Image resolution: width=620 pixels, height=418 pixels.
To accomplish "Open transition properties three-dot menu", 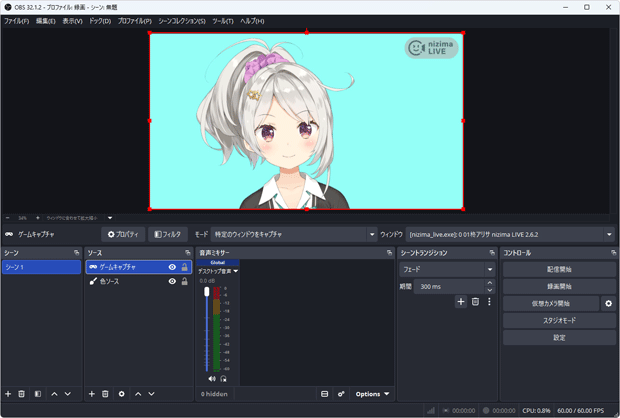I will pos(489,302).
